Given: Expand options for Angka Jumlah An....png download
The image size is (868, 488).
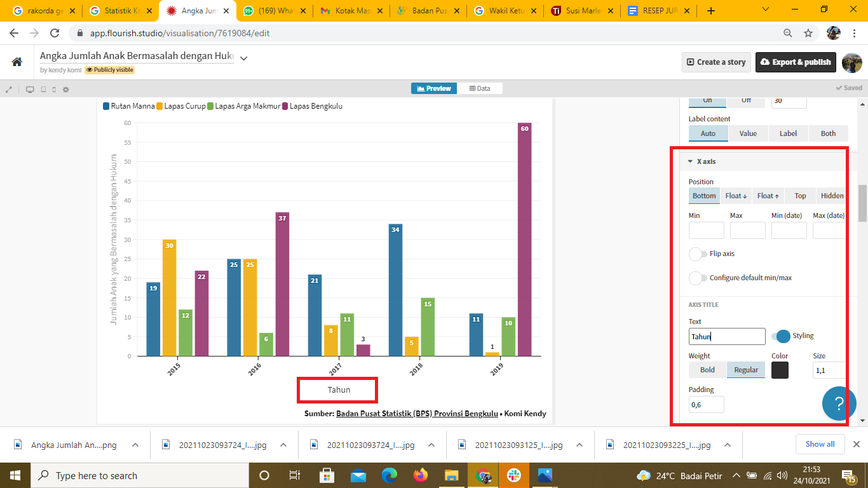Looking at the screenshot, I should coord(135,445).
